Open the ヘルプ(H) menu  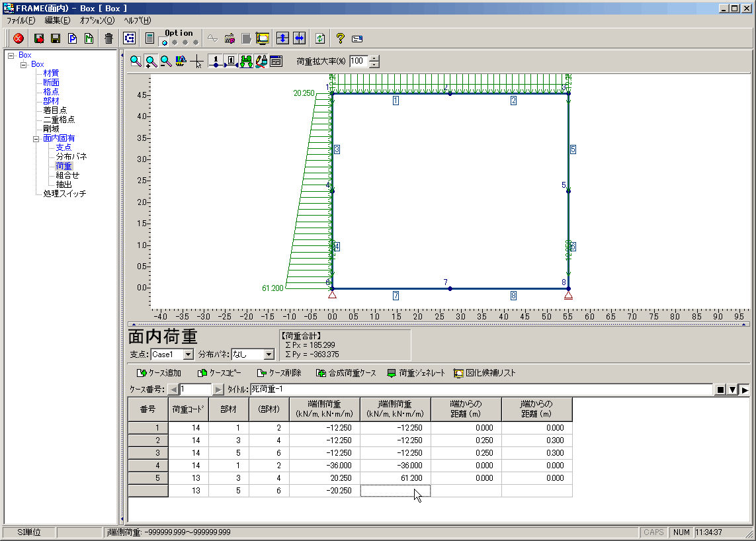click(138, 21)
